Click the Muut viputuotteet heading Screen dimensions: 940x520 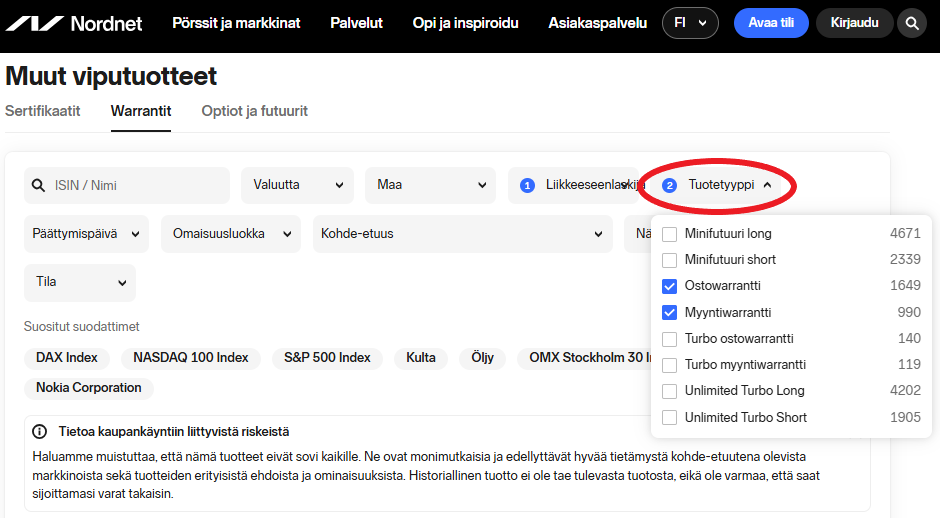point(111,76)
